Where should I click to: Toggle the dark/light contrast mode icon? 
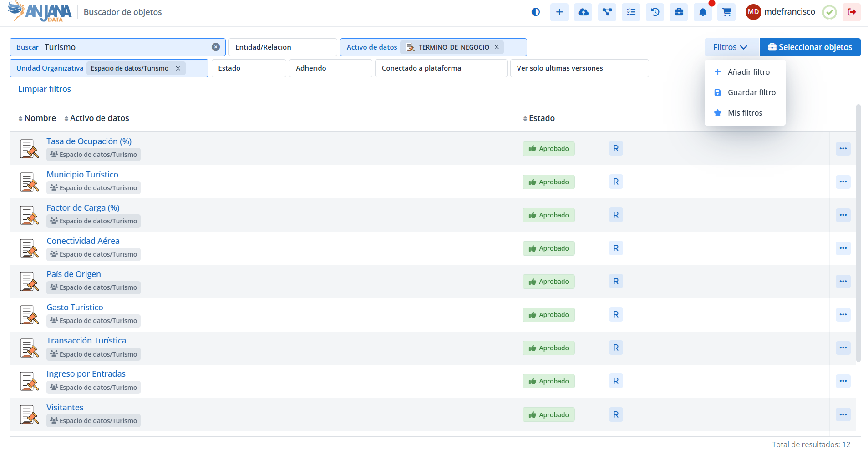536,12
